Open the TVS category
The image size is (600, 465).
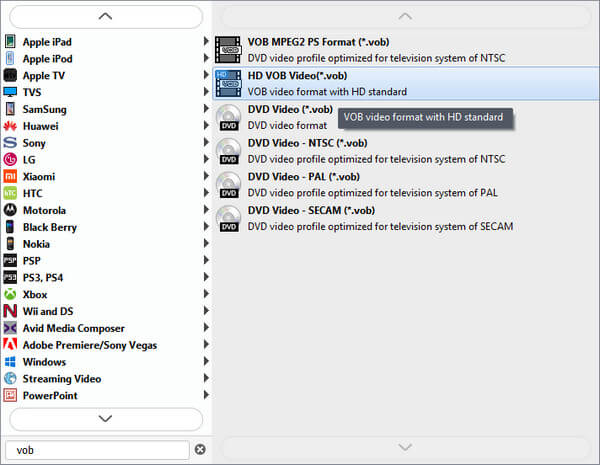(x=106, y=92)
